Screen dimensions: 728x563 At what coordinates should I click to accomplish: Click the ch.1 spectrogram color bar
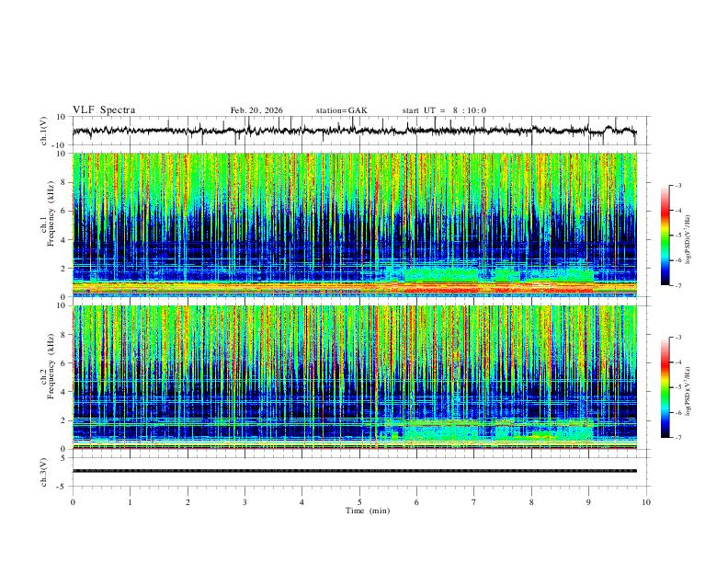[665, 236]
